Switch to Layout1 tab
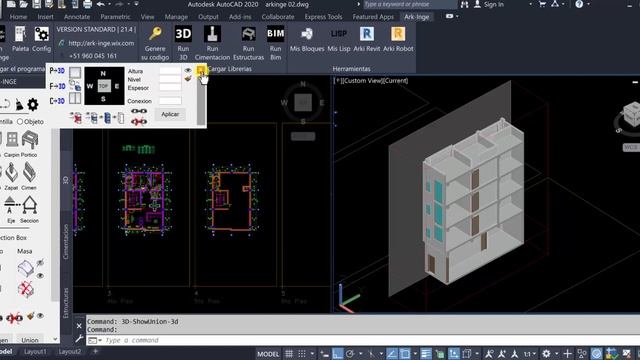This screenshot has height=360, width=640. 35,351
